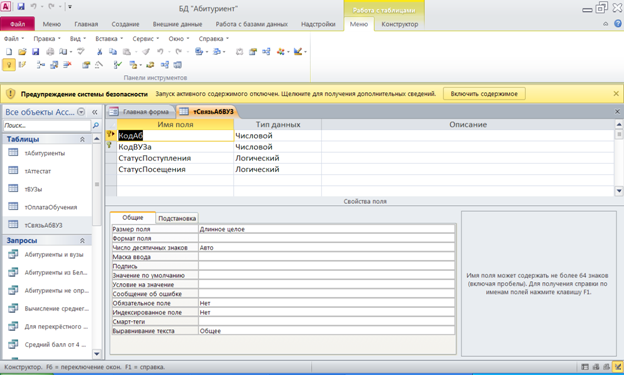This screenshot has height=375, width=624.
Task: Select the СтатусПоступления field name cell
Action: [x=175, y=158]
